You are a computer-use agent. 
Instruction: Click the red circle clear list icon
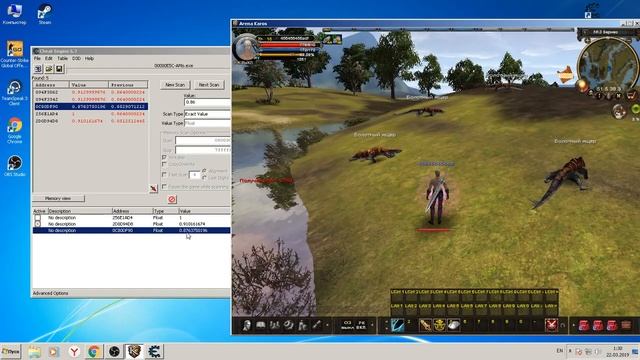(172, 199)
